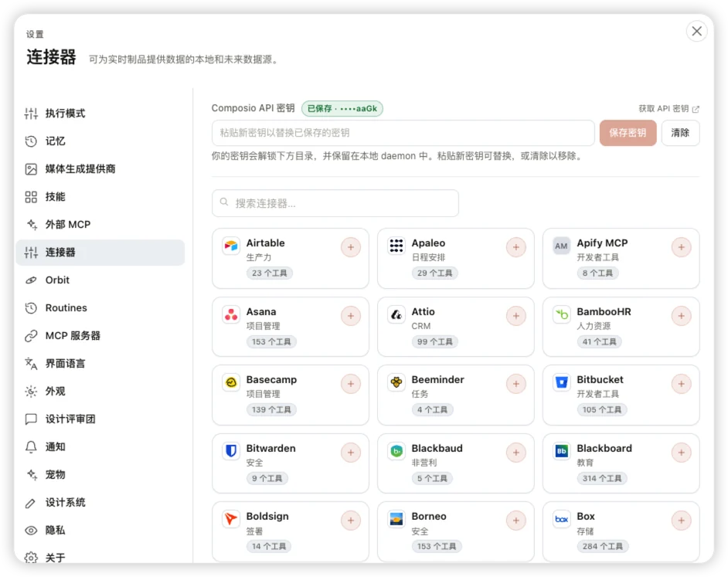The width and height of the screenshot is (728, 577).
Task: Add BambooHR using its plus icon
Action: click(x=681, y=316)
